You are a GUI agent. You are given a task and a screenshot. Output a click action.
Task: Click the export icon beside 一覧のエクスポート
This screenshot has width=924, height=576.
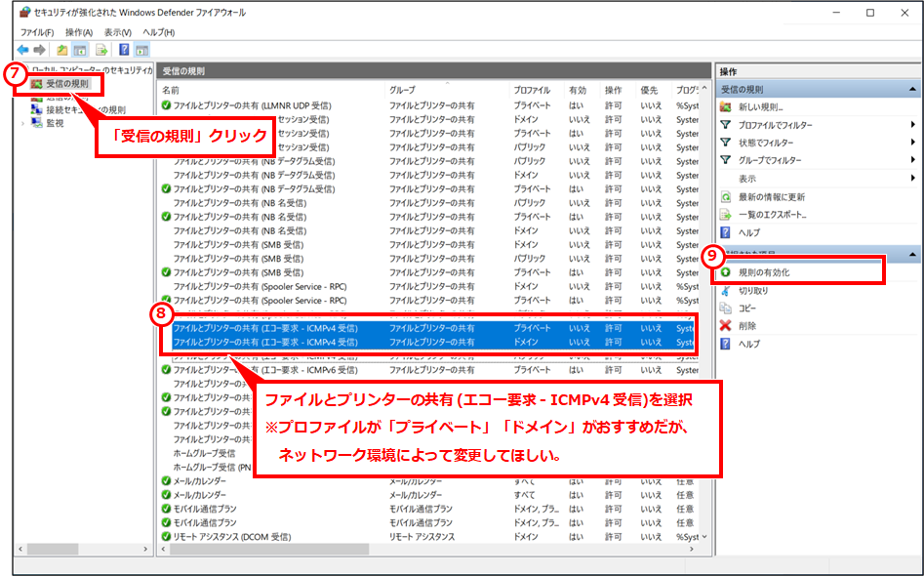pyautogui.click(x=726, y=215)
